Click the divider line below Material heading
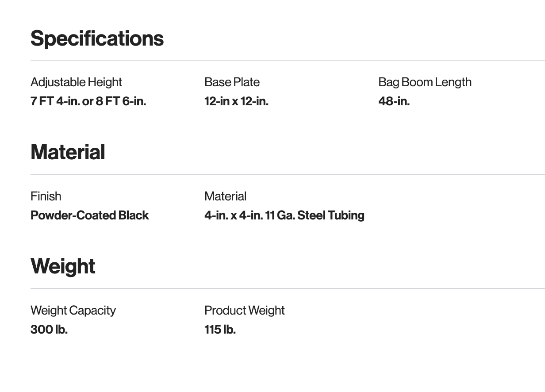Screen dimensions: 545x392 pos(288,174)
